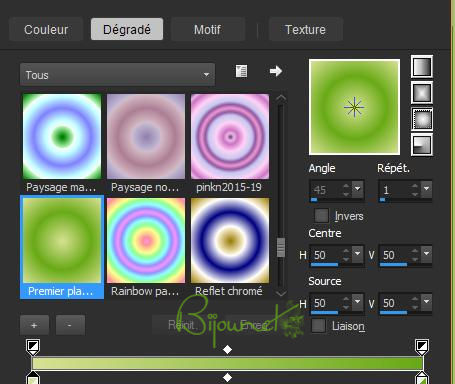The image size is (455, 384).
Task: Select the Rainbow pastel gradient thumbnail
Action: pos(146,241)
